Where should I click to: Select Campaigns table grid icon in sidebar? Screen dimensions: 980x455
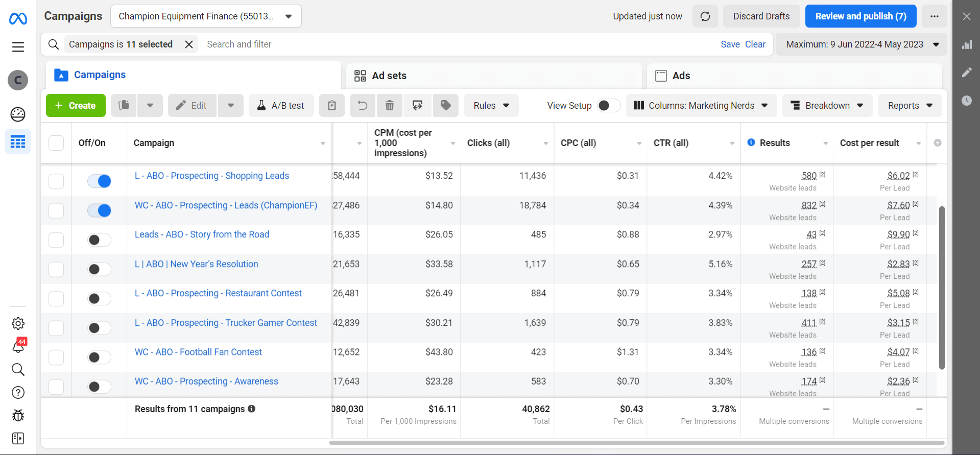[x=18, y=141]
